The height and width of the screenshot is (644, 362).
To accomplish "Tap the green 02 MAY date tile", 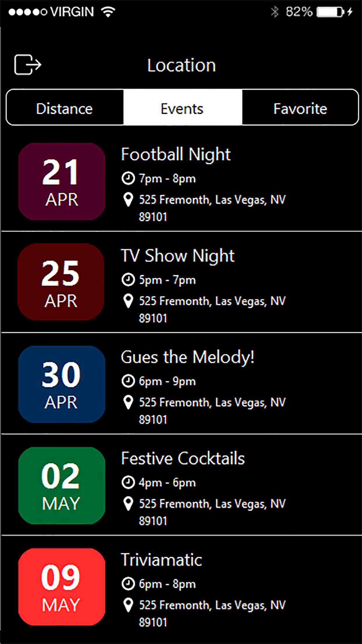I will coord(61,486).
